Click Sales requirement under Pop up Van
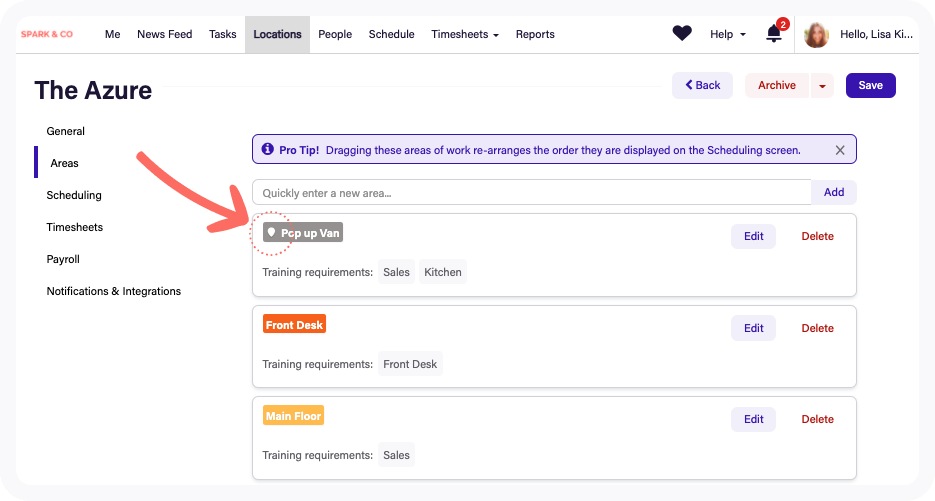The height and width of the screenshot is (501, 935). 396,272
